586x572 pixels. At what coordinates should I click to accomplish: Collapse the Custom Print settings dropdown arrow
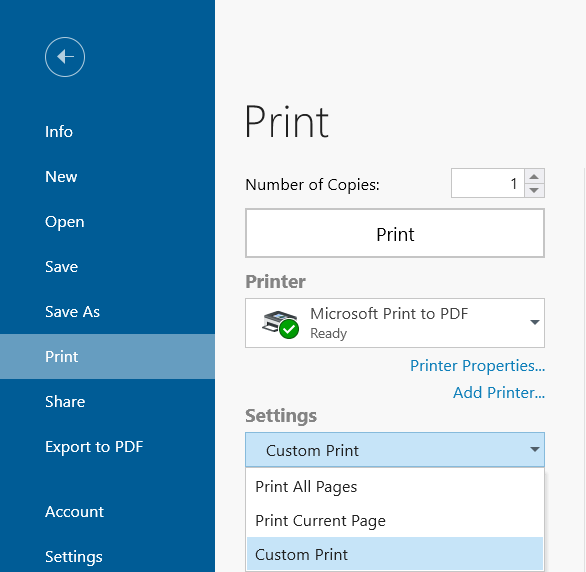tap(535, 449)
